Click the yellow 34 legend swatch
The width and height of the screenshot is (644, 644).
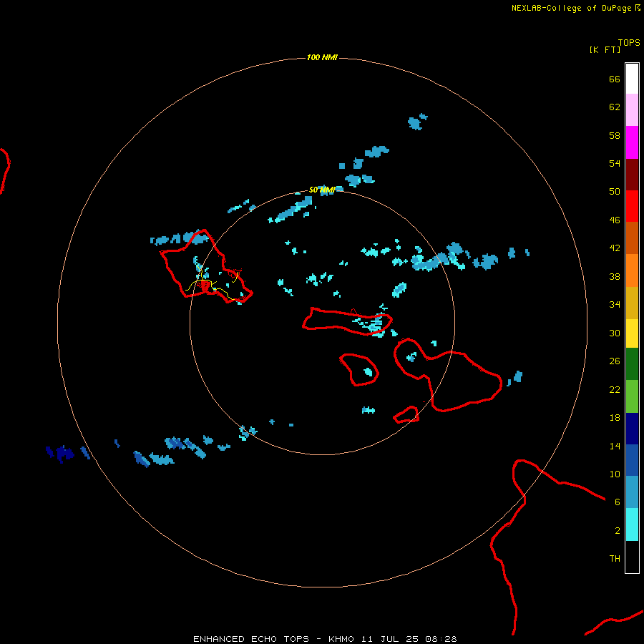coord(632,333)
